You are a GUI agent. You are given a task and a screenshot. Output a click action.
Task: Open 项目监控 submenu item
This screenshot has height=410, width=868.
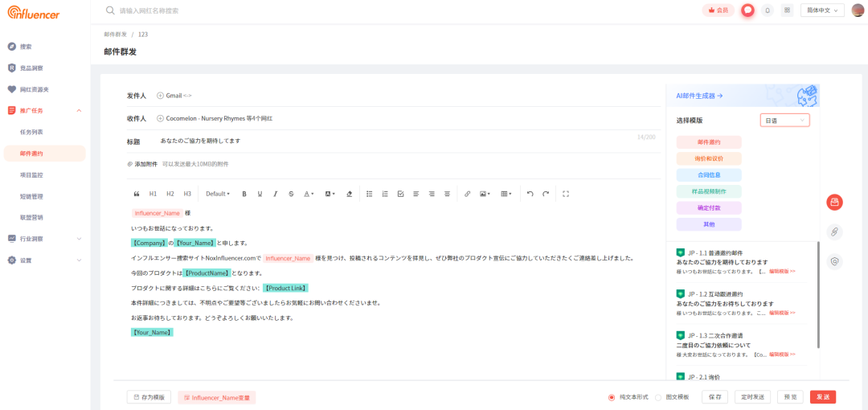pos(31,174)
